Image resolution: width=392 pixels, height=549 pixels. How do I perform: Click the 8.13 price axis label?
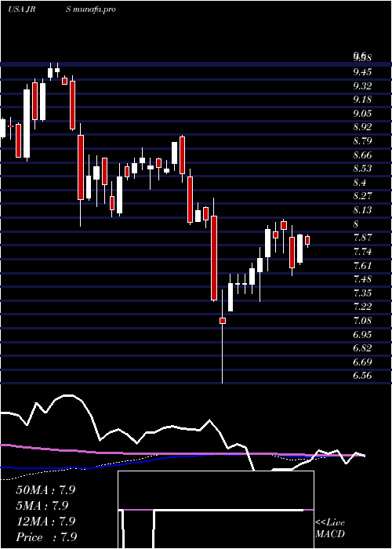pos(362,210)
